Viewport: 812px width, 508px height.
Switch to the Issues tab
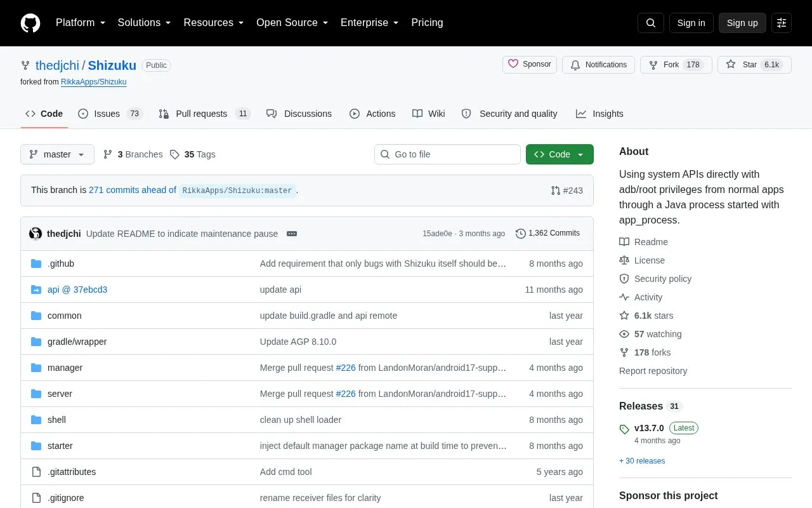coord(110,114)
